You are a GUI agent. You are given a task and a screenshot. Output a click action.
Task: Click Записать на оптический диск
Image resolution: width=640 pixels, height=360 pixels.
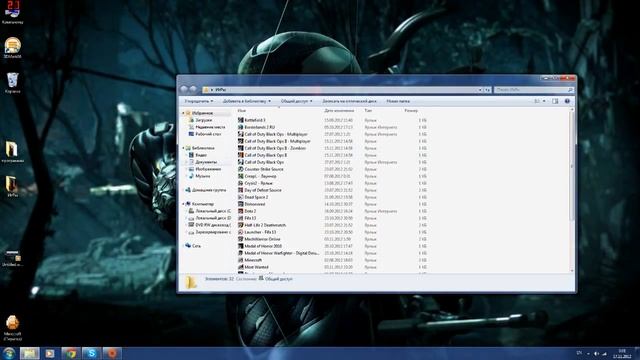tap(349, 101)
